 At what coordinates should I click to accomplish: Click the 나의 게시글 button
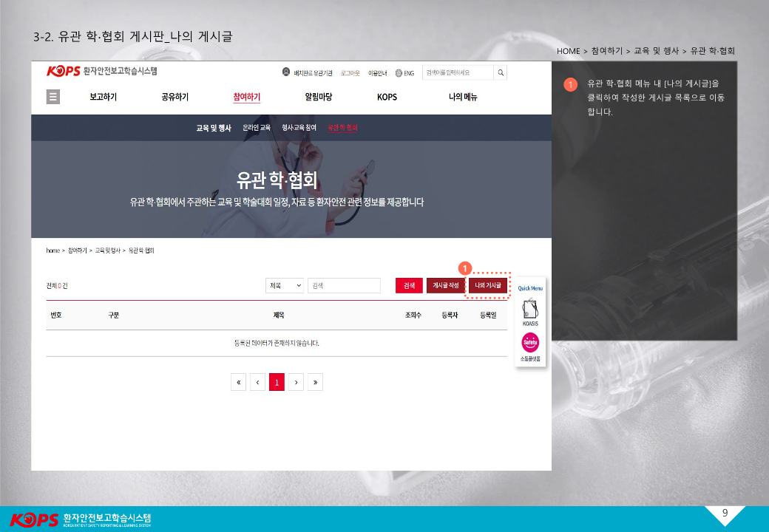click(488, 285)
